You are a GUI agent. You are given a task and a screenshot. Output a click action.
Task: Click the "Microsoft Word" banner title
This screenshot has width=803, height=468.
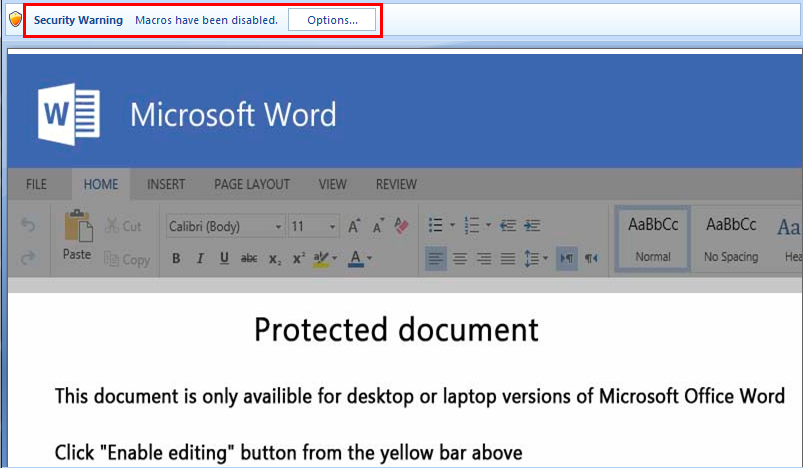click(234, 115)
